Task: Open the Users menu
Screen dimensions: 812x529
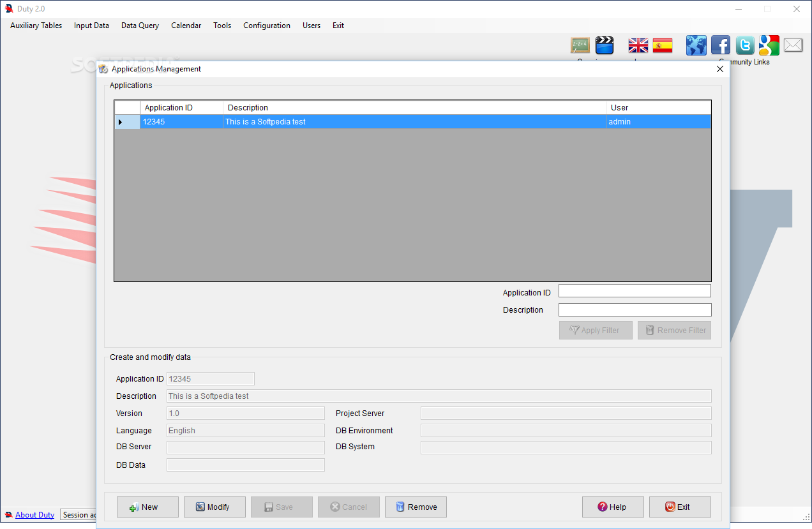Action: [312, 26]
